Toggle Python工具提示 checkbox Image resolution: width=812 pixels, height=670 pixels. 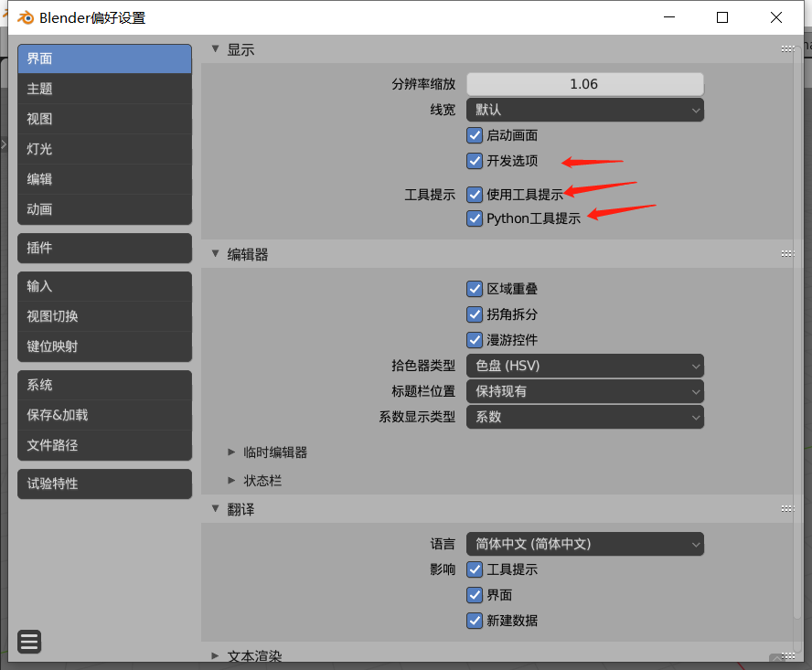(475, 218)
